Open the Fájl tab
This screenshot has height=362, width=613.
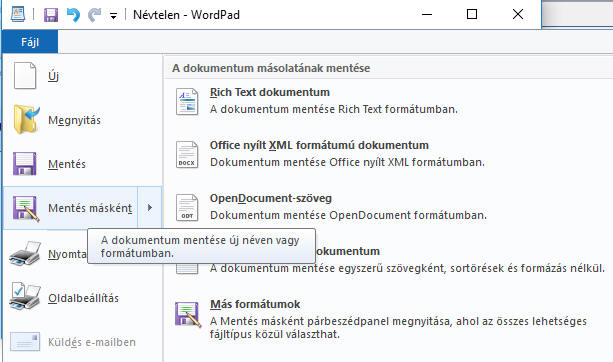(30, 42)
